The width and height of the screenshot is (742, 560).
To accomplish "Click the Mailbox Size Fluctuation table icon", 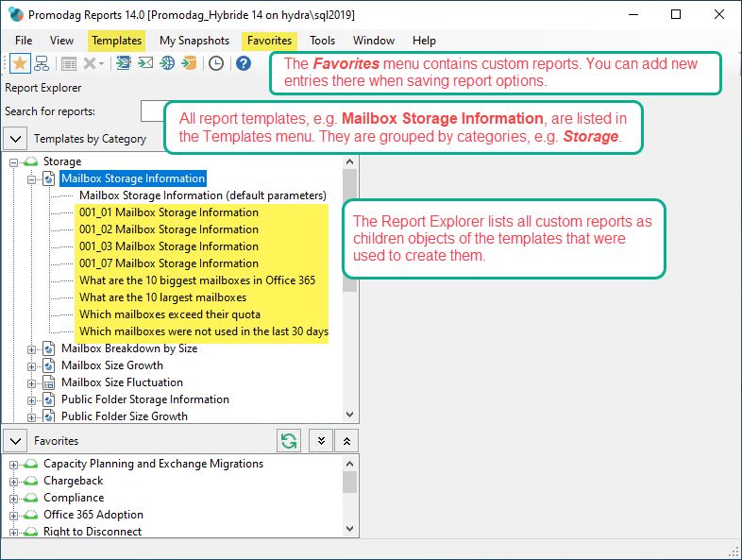I will [49, 383].
